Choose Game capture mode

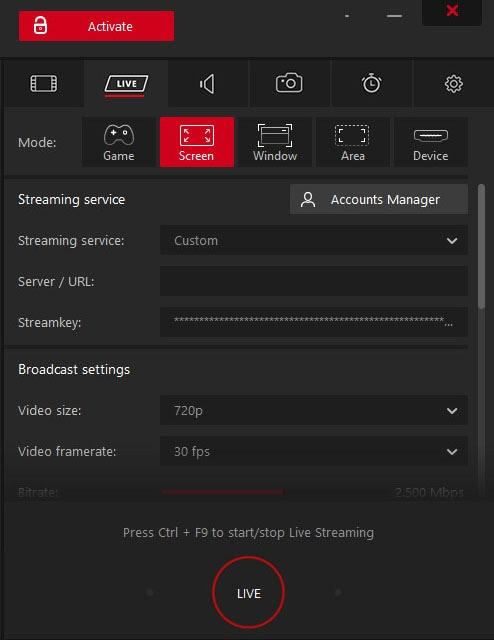119,142
